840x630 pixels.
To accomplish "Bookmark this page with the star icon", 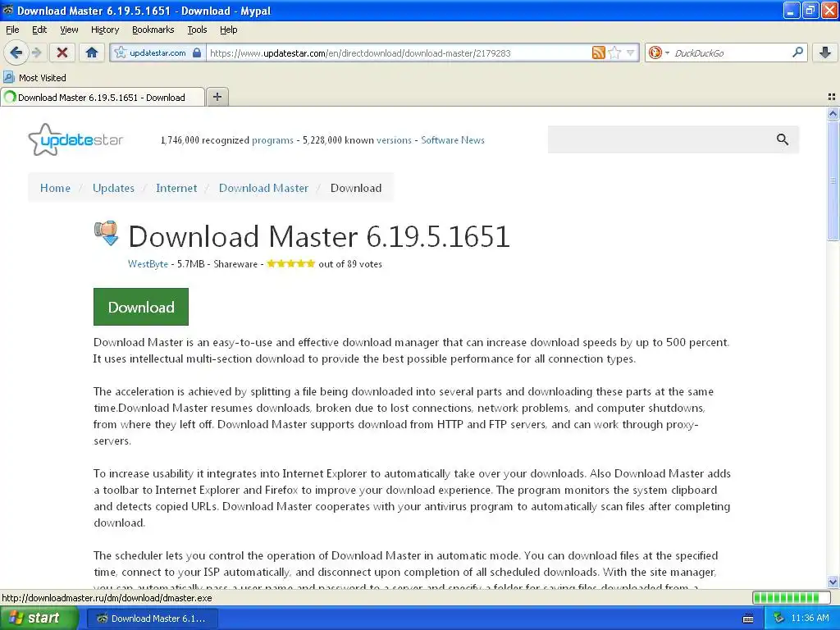I will [x=615, y=52].
